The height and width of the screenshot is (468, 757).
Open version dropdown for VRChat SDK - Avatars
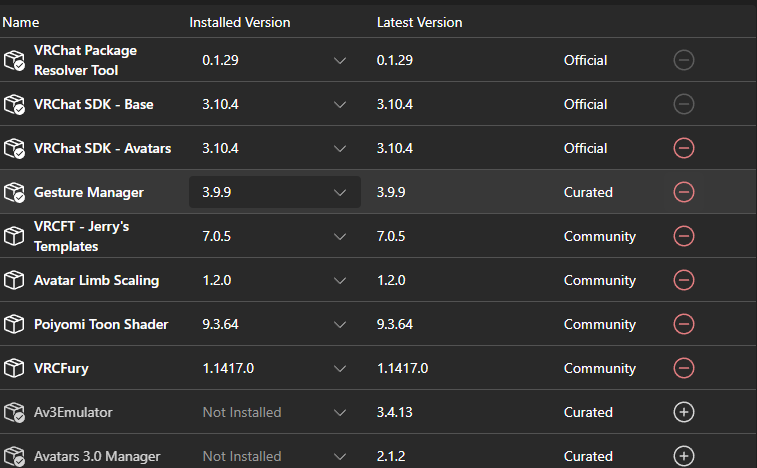(275, 148)
